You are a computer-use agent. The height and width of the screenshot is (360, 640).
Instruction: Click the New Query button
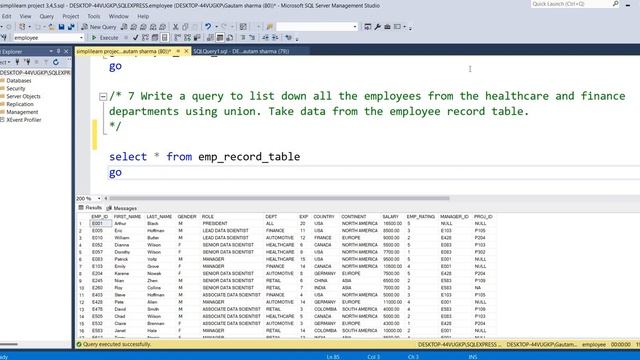coord(98,27)
